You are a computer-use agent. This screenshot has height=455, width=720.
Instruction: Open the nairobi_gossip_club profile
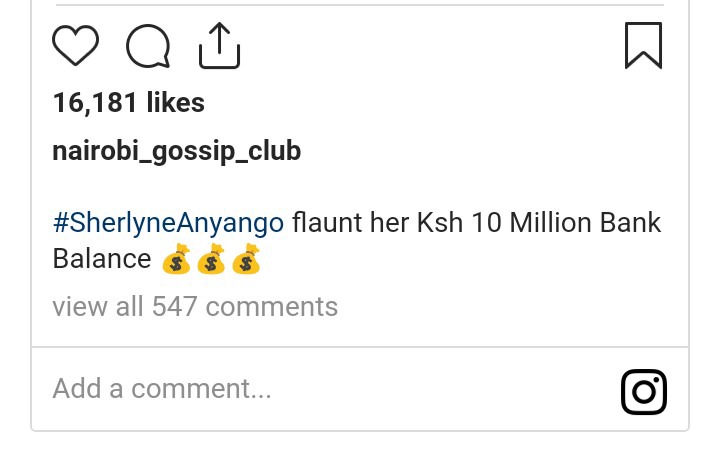click(177, 151)
